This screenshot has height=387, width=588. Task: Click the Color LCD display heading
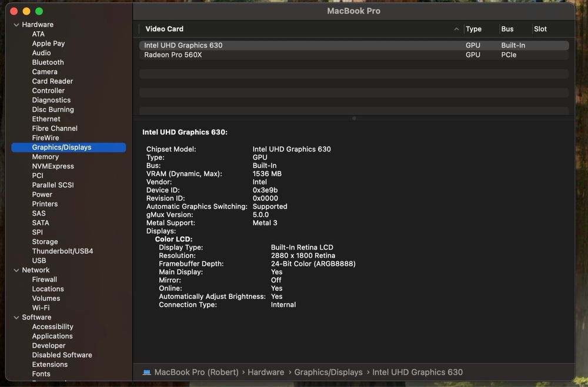tap(173, 239)
